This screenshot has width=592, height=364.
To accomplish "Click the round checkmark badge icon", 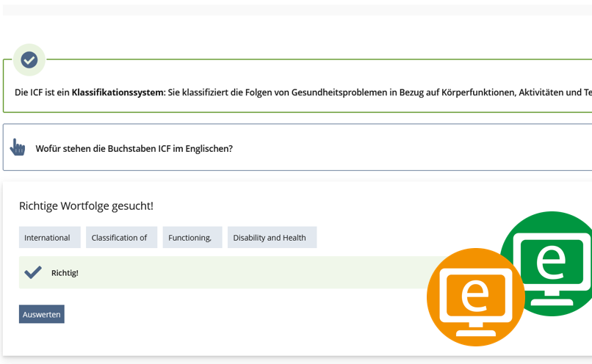I will click(x=29, y=59).
